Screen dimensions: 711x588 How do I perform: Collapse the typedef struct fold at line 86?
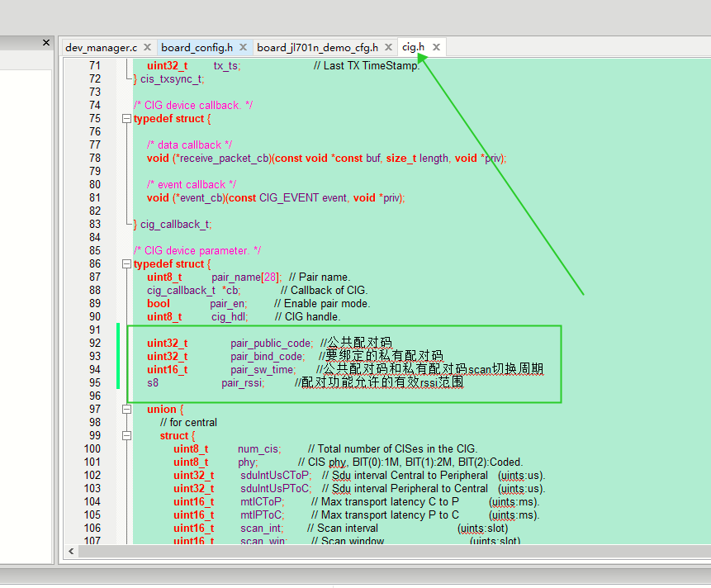126,264
